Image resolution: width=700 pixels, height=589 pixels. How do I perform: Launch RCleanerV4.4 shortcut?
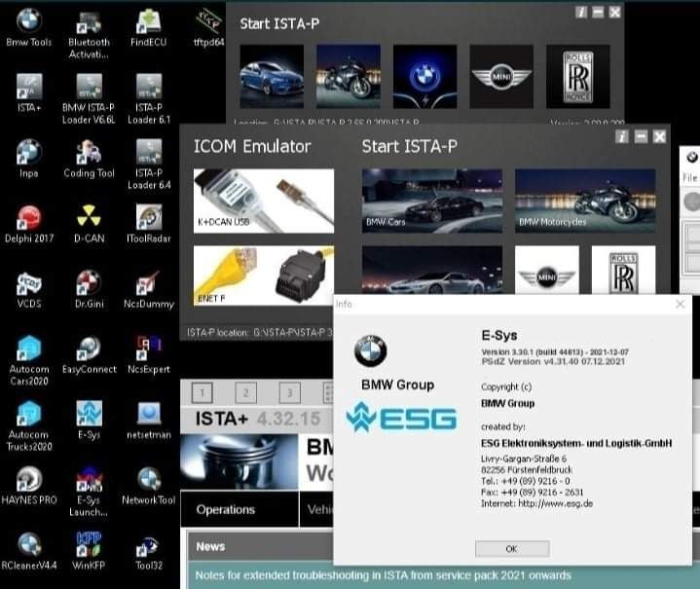click(x=29, y=551)
